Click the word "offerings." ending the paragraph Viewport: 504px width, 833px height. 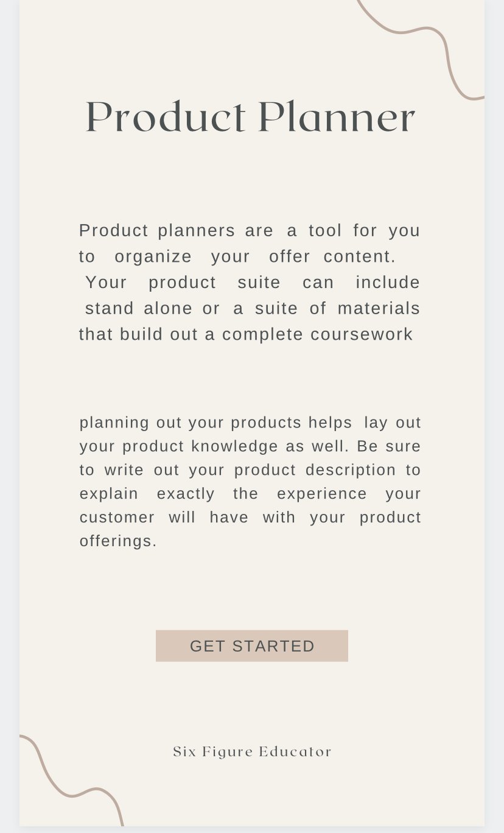pos(118,541)
